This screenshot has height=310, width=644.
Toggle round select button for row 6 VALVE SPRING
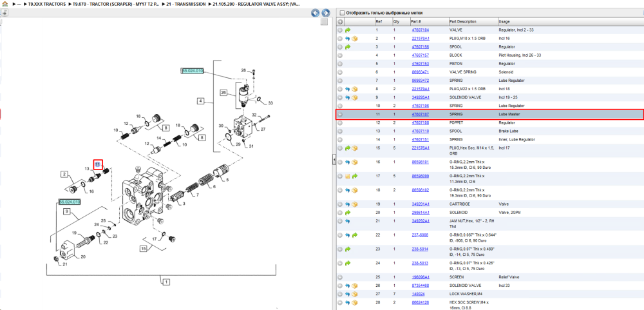[x=340, y=72]
